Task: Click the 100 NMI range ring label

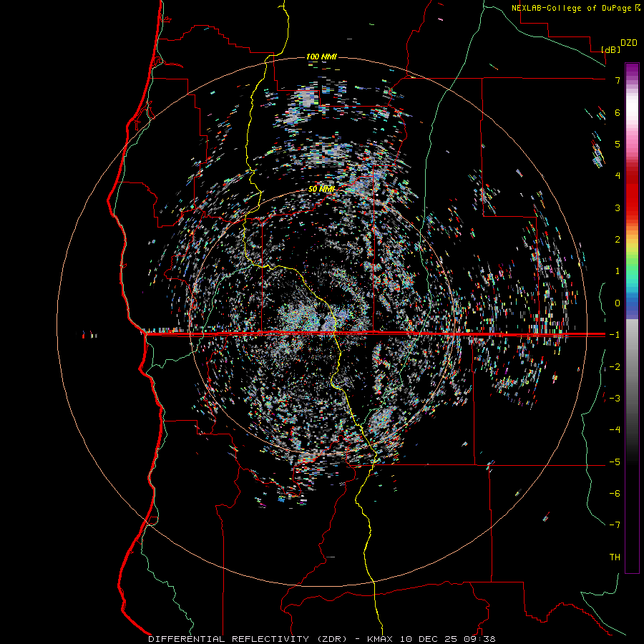Action: tap(321, 57)
